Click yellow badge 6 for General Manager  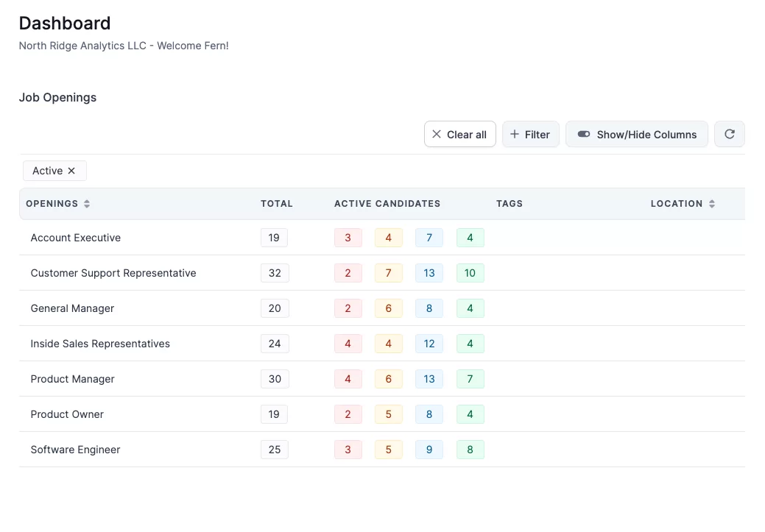[x=388, y=308]
